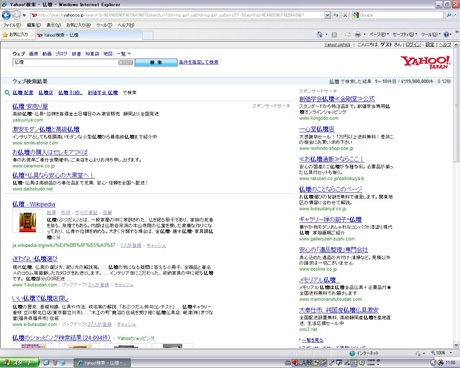This screenshot has width=460, height=368.
Task: Click the page vertical scrollbar thumb
Action: coord(456,105)
